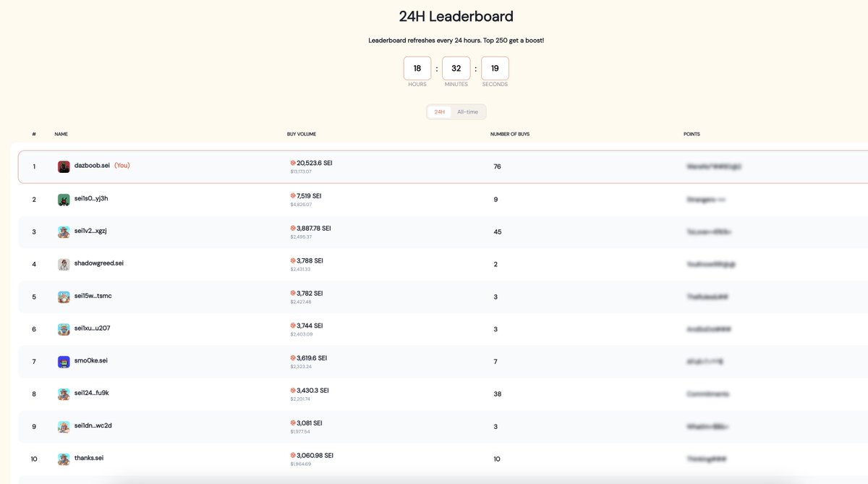Click SEI coin icon beside 7,519 SEI
Screen dimensions: 868x484
293,195
